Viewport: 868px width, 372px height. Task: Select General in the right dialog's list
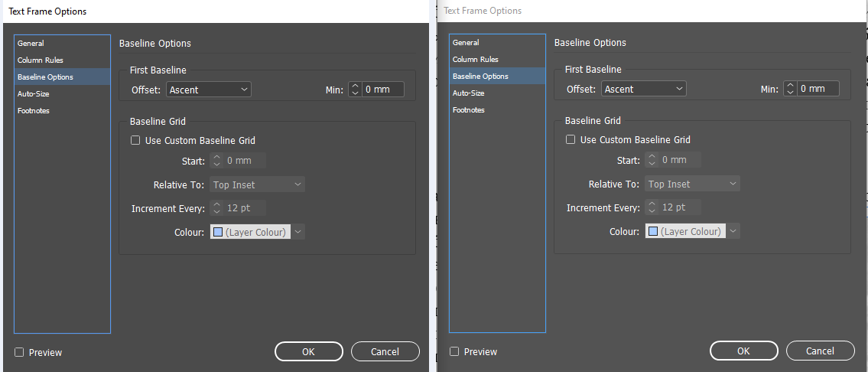click(466, 42)
